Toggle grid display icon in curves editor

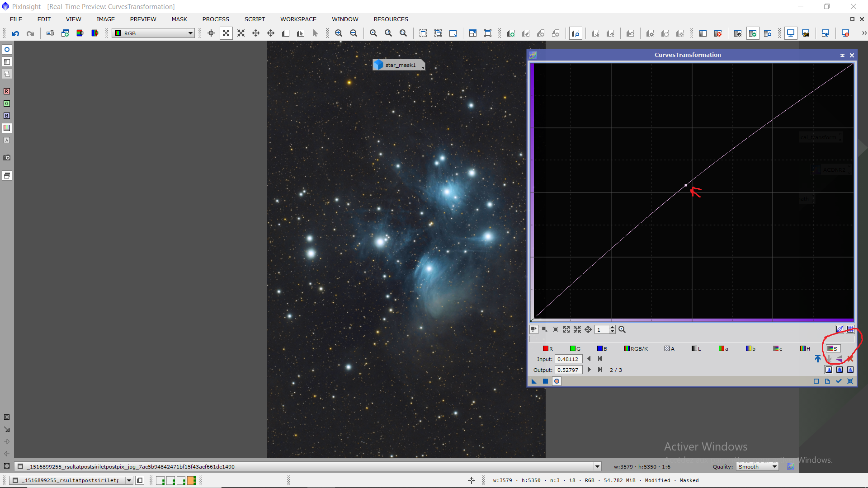[x=850, y=329]
